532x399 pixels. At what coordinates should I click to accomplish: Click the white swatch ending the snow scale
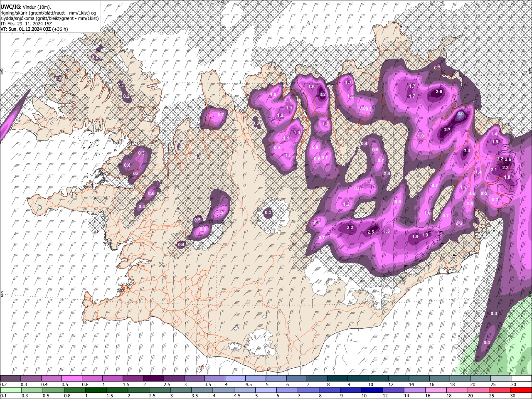pos(521,378)
